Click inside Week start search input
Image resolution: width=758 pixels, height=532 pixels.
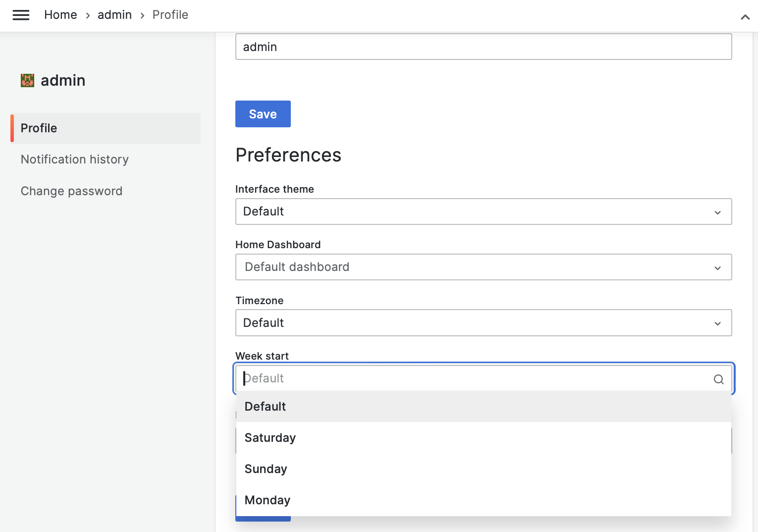coord(471,379)
